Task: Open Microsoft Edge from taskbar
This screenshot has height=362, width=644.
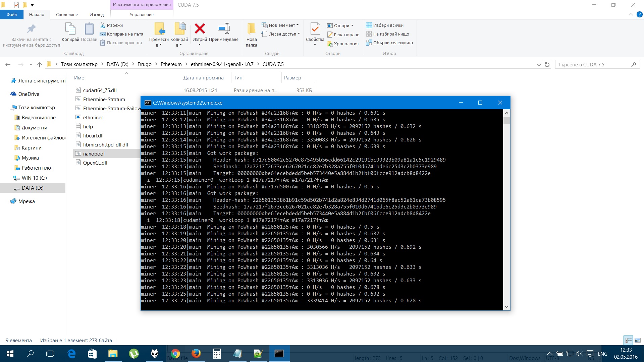Action: click(x=71, y=354)
